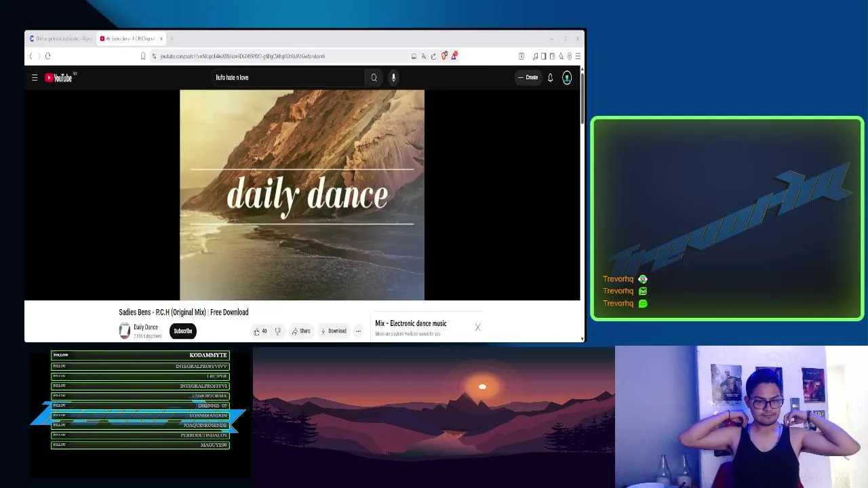Go forward in the browser
Screen dimensions: 868x488
click(39, 56)
